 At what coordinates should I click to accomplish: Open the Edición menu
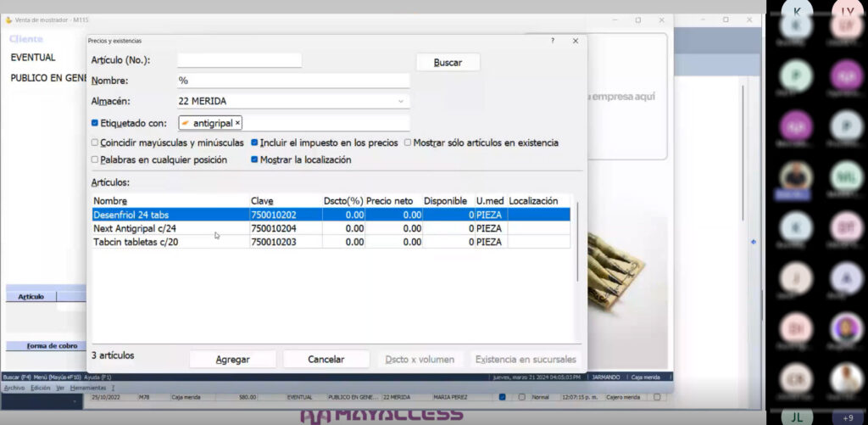coord(40,388)
